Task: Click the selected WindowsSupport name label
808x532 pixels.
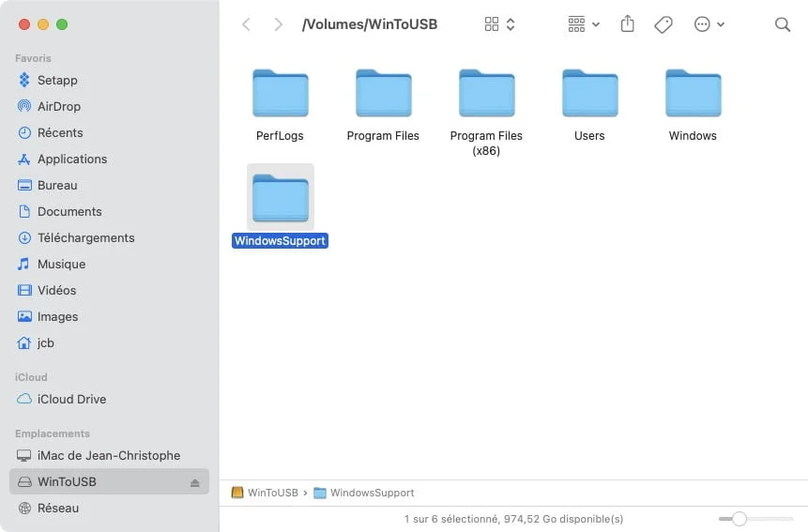Action: (280, 240)
